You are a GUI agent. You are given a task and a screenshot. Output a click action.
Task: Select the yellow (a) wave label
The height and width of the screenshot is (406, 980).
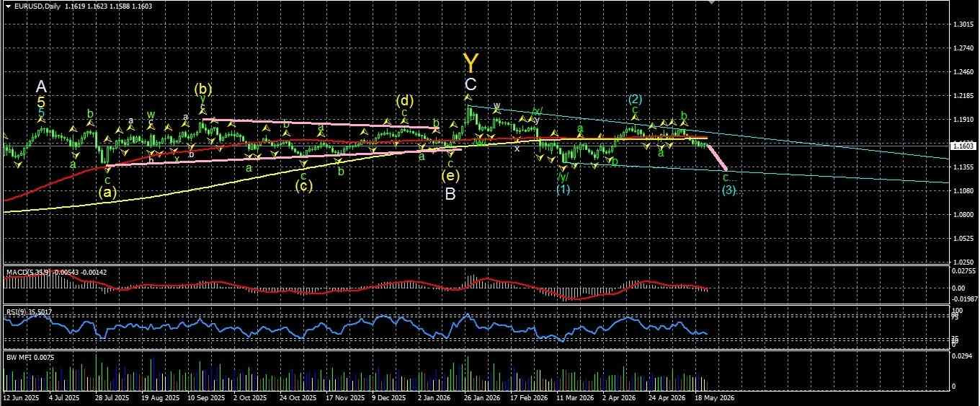[x=107, y=193]
